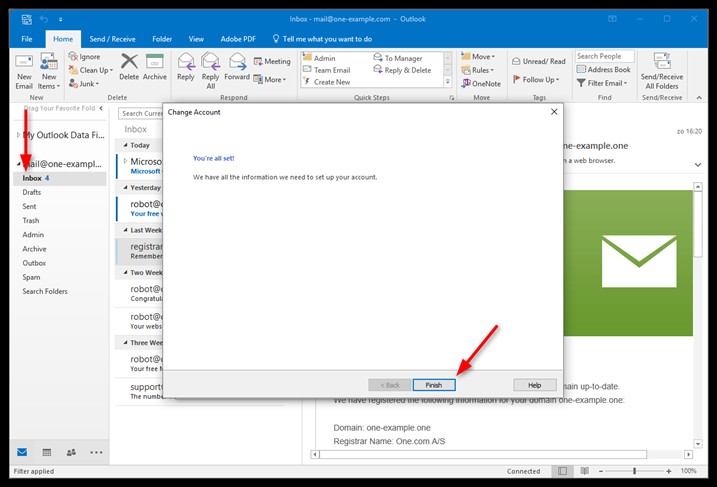Select the Team Email quick step
The height and width of the screenshot is (487, 717).
[x=332, y=70]
